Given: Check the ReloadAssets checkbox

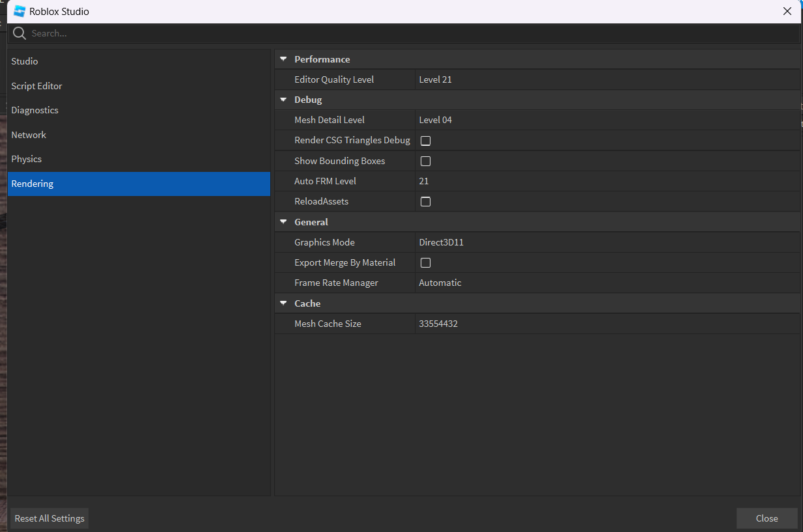Looking at the screenshot, I should 425,202.
